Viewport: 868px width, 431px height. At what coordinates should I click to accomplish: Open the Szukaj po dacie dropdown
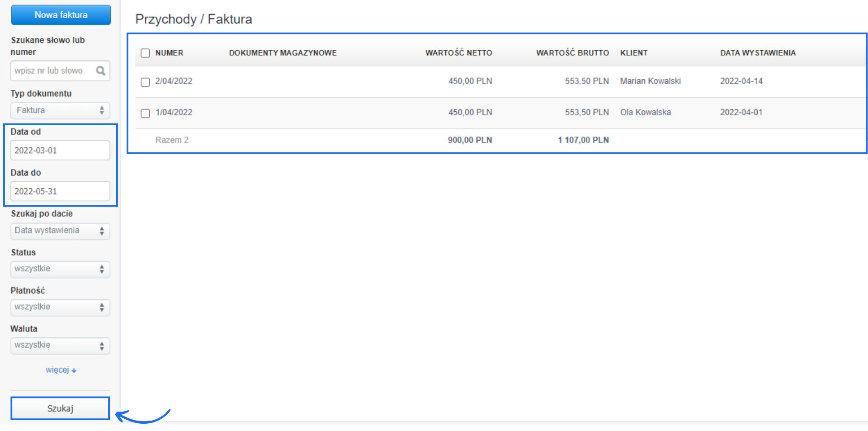tap(60, 231)
